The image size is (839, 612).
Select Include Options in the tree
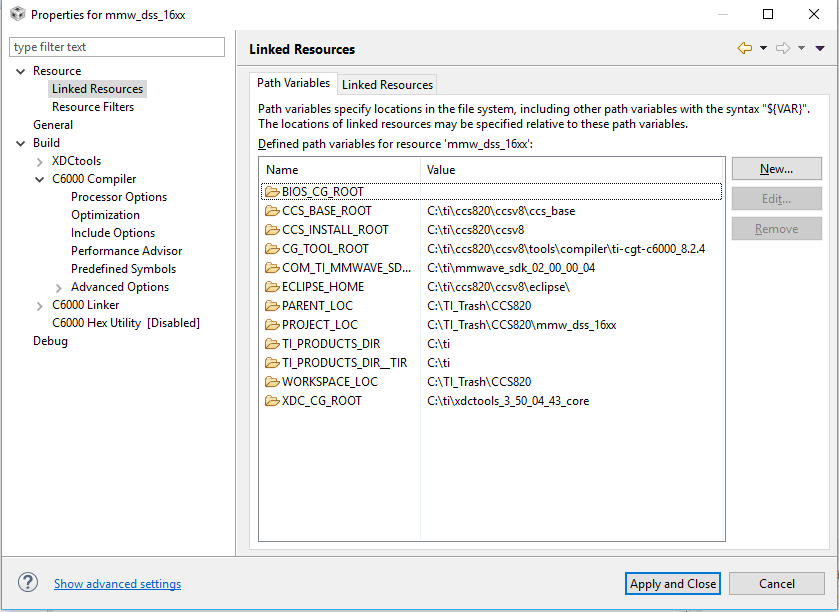[x=113, y=233]
